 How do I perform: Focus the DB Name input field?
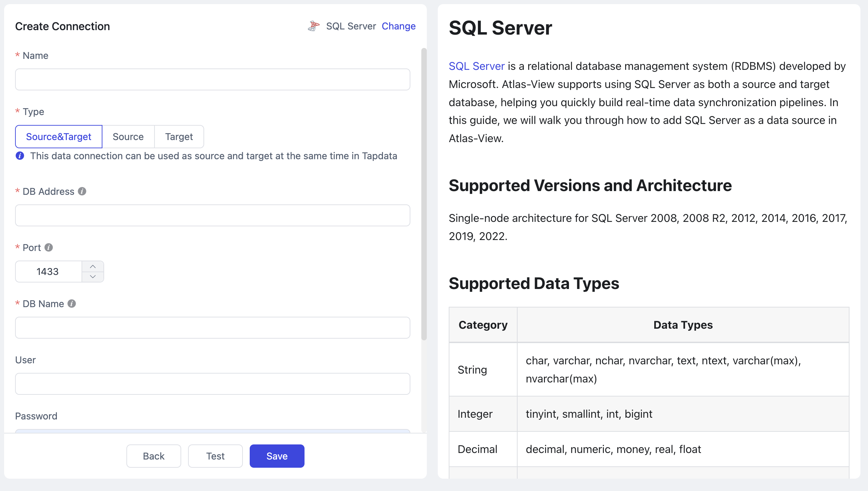click(213, 328)
